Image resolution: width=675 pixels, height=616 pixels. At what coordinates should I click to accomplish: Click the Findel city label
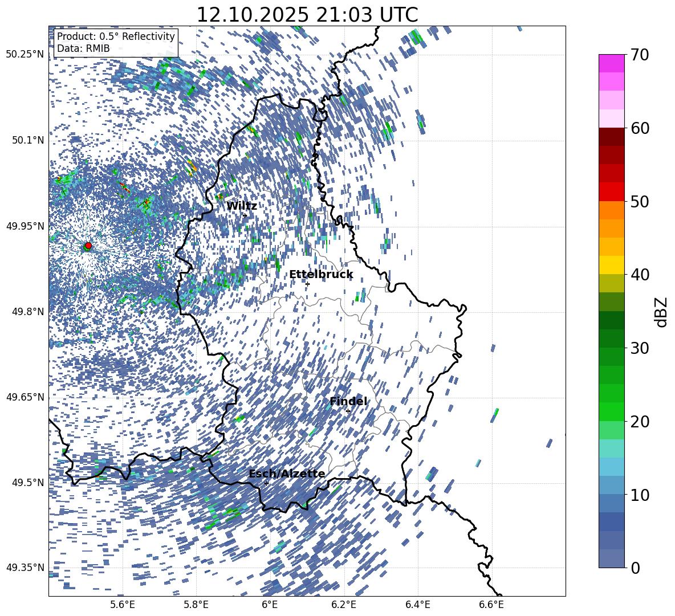pyautogui.click(x=348, y=401)
